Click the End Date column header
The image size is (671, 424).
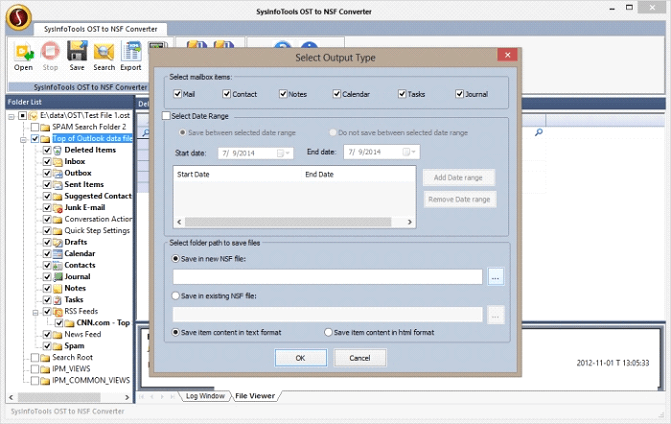[x=358, y=174]
